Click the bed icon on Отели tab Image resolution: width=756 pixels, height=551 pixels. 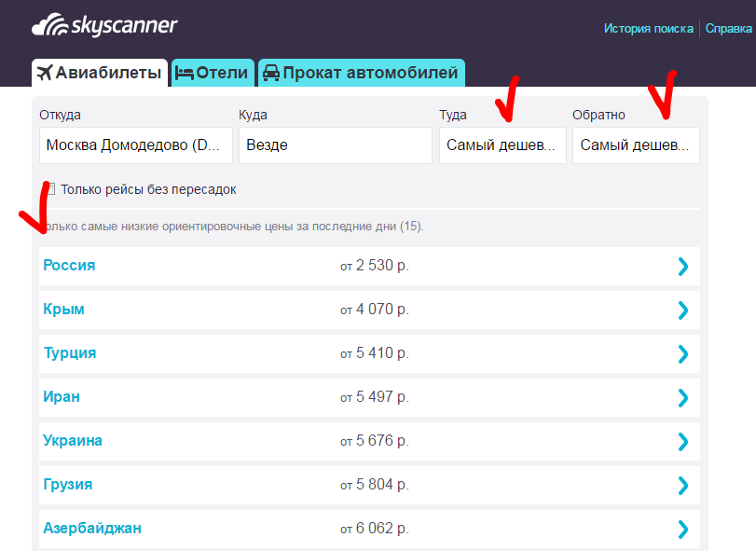coord(185,74)
